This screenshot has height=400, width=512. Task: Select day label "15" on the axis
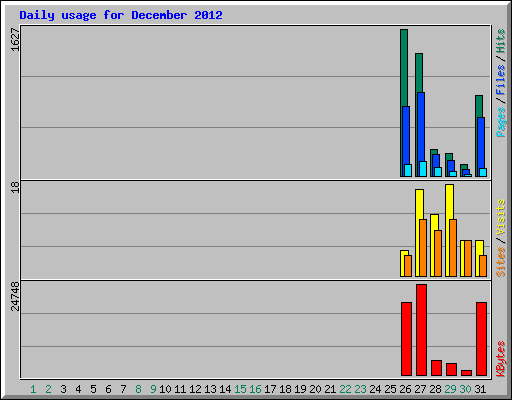click(x=240, y=389)
